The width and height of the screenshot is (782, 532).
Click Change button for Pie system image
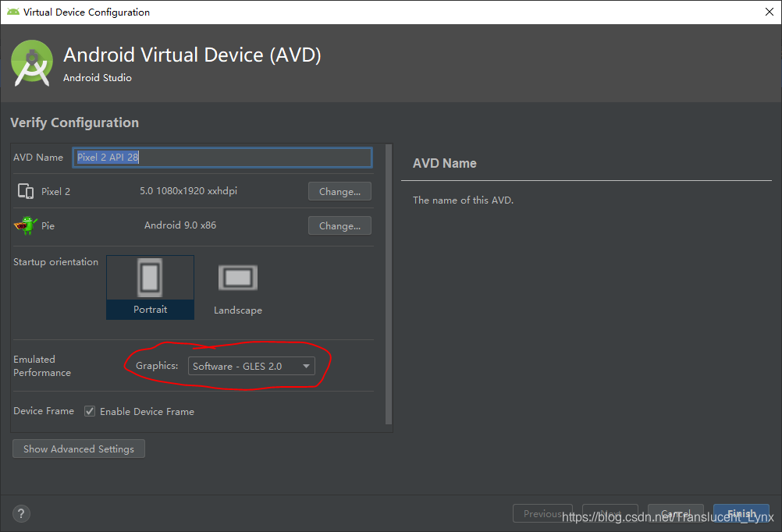click(339, 226)
